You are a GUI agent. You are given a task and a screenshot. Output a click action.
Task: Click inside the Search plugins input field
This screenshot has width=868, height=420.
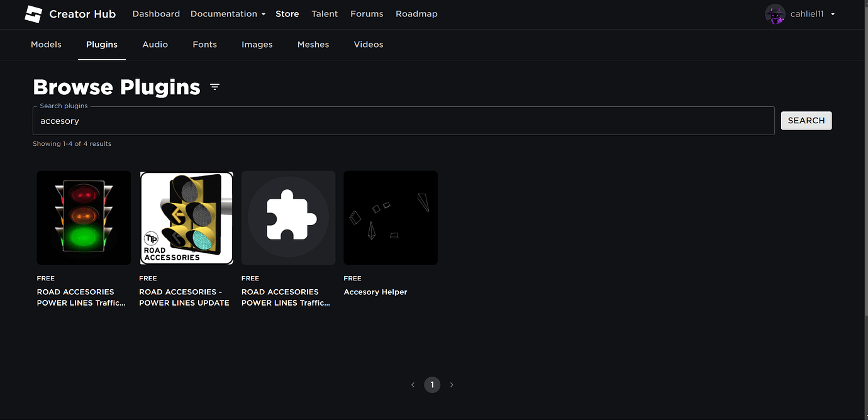[x=403, y=120]
